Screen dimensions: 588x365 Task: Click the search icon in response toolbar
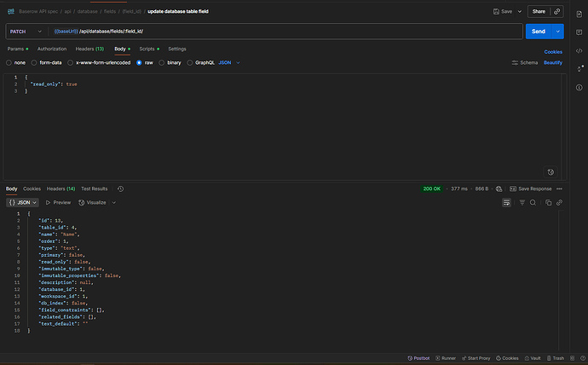coord(533,202)
